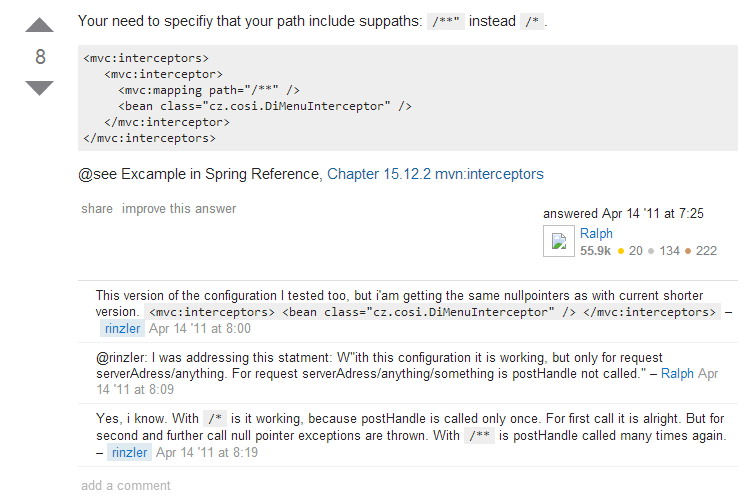
Task: Click the answered Apr 14 '11 at 7:25 timestamp
Action: pos(623,214)
